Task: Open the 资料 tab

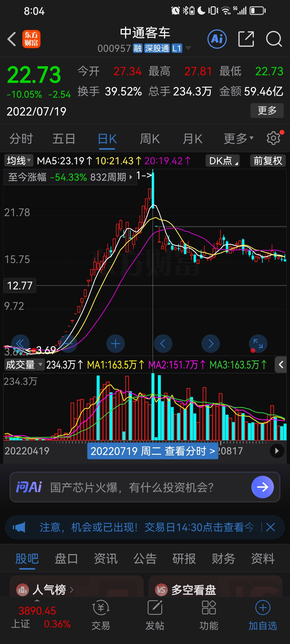Action: (263, 559)
